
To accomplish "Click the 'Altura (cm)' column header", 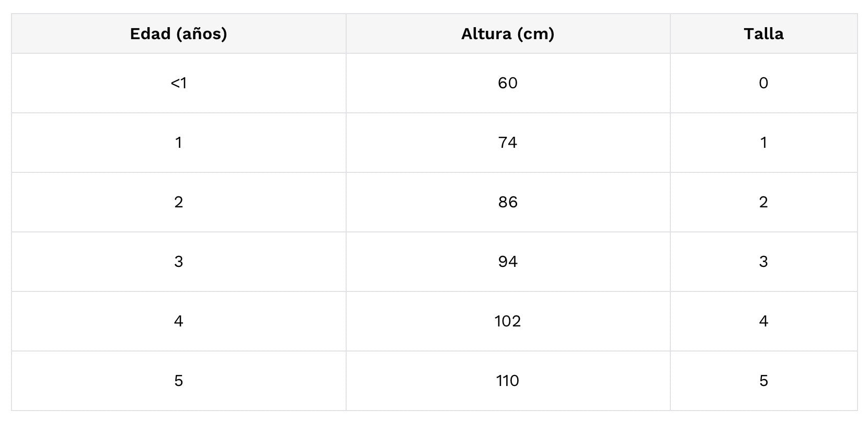I will tap(508, 34).
